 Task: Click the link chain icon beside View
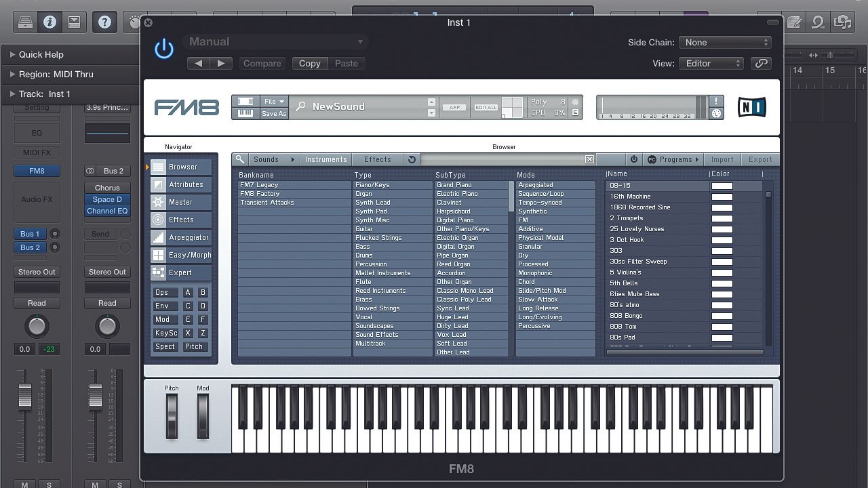point(761,63)
